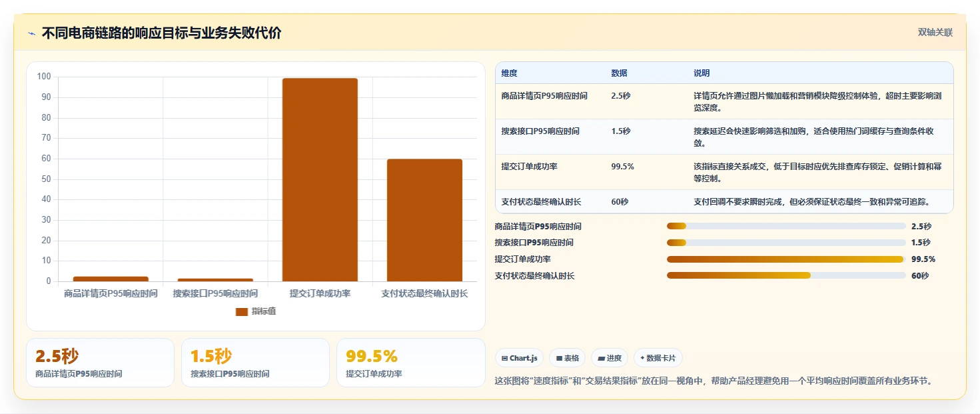Viewport: 980px width, 414px height.
Task: Click the 100 tick on the y-axis
Action: coord(44,77)
